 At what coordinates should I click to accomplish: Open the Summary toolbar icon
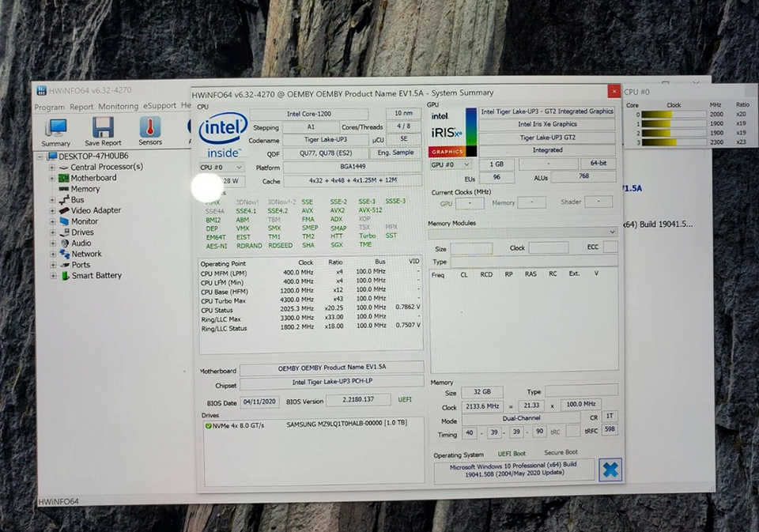coord(55,132)
